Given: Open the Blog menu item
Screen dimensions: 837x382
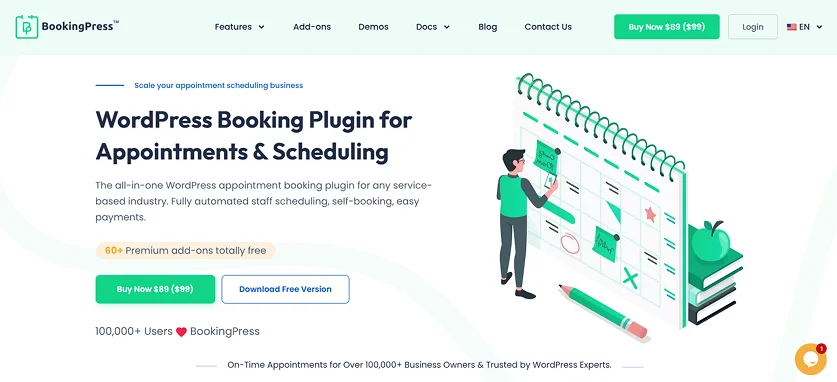Looking at the screenshot, I should tap(487, 27).
